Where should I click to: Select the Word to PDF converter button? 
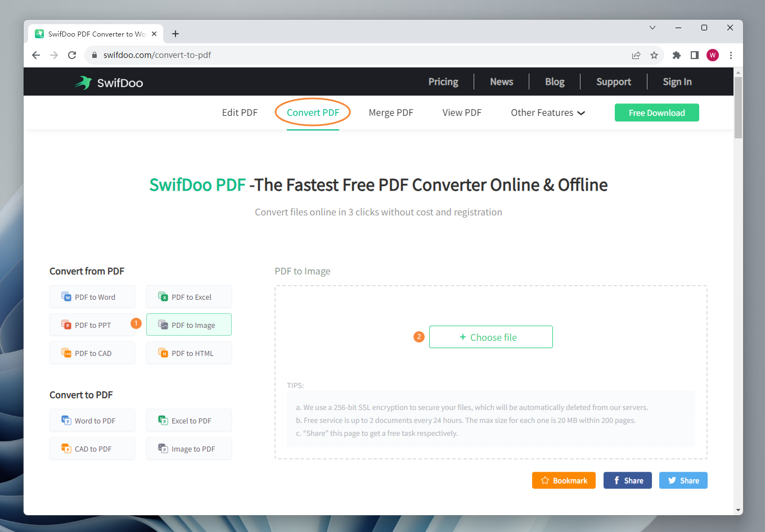92,421
